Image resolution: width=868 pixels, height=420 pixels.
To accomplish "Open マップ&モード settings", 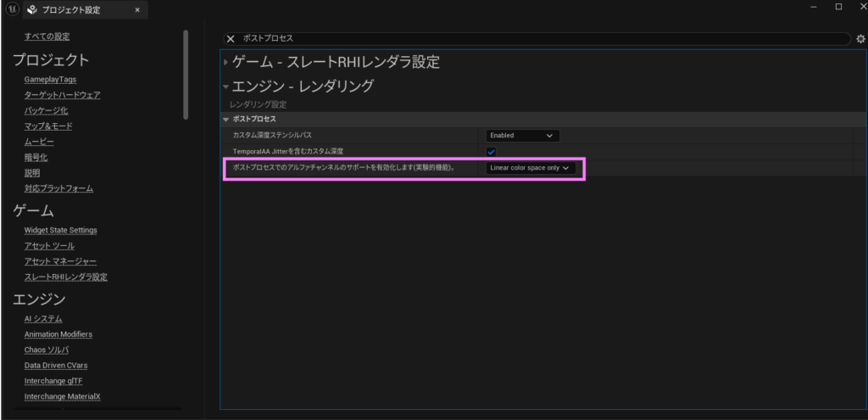I will 48,126.
